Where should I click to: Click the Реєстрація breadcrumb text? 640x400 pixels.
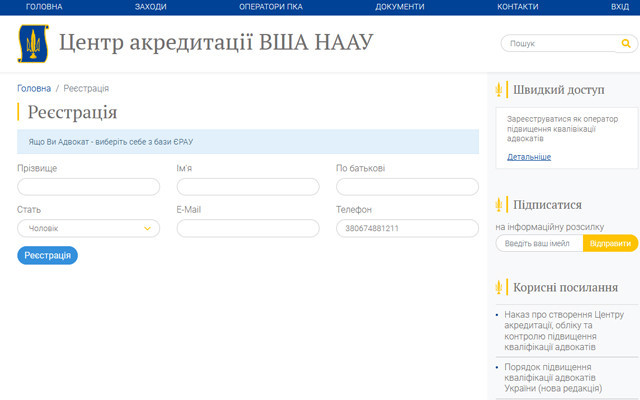tap(86, 89)
